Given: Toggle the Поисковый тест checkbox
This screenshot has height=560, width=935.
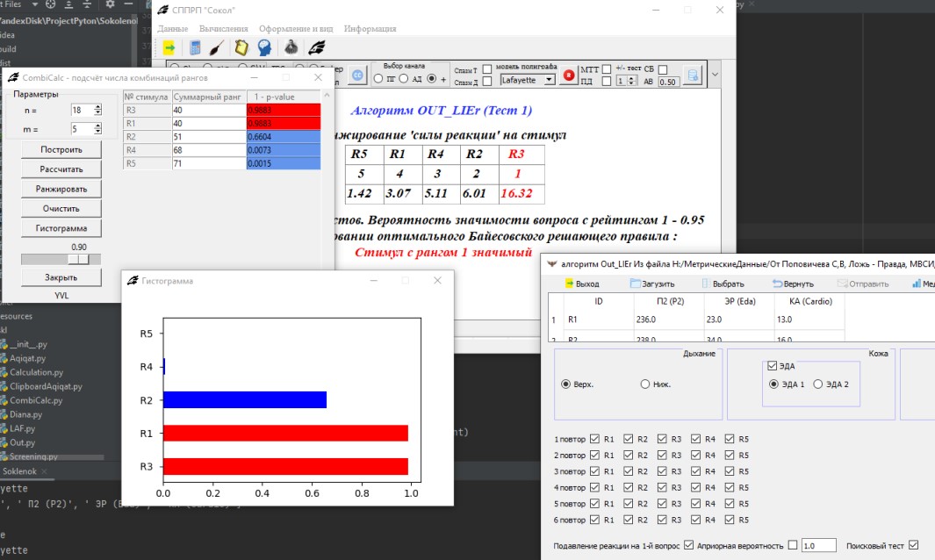Looking at the screenshot, I should [914, 545].
